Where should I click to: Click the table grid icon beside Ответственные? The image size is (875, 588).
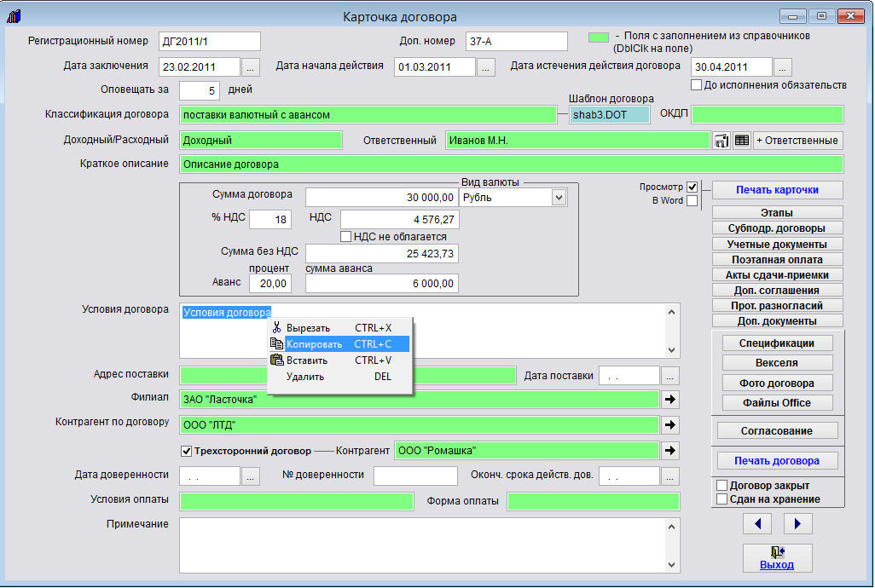742,141
